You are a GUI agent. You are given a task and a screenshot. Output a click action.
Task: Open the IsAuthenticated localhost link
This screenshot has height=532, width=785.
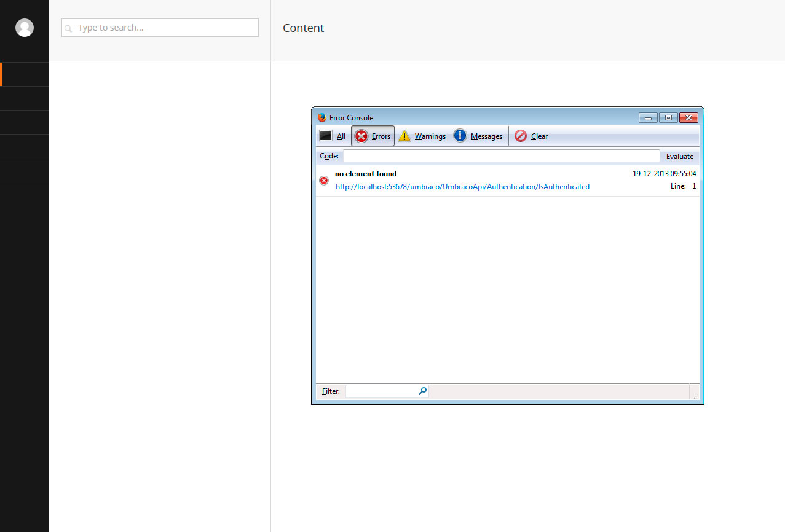pos(462,187)
